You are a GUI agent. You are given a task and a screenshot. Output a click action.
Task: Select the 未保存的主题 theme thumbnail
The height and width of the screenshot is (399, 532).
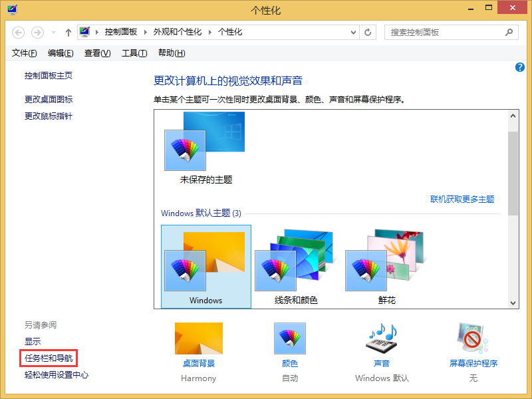tap(185, 146)
